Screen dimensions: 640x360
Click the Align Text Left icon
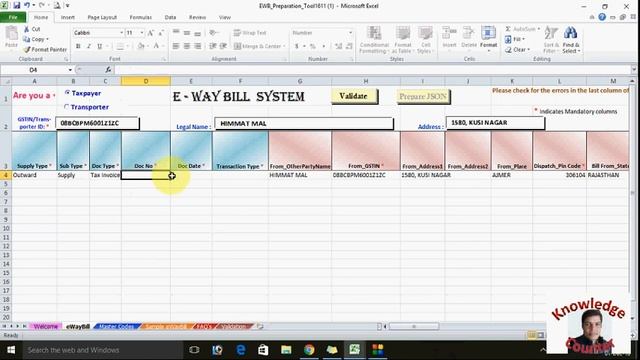coord(176,46)
